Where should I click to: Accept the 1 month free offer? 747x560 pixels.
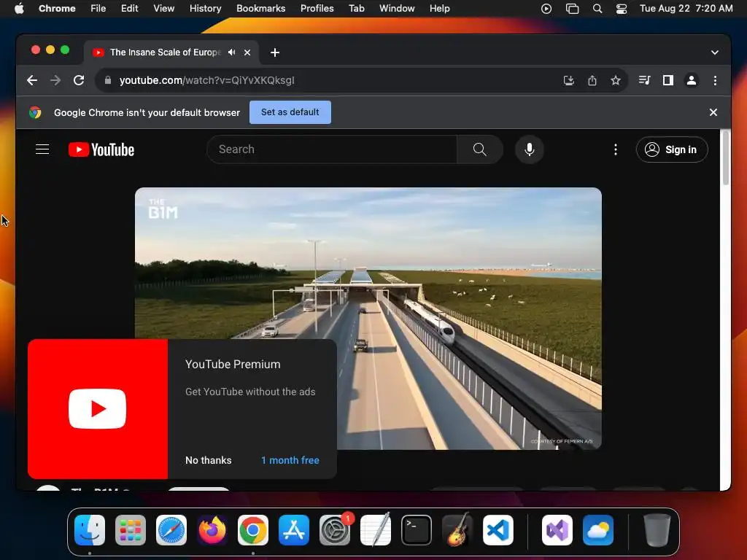point(290,461)
